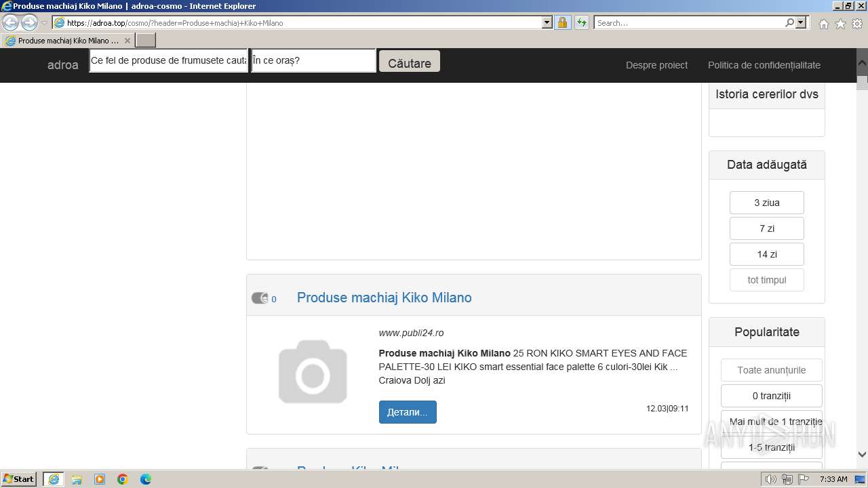The height and width of the screenshot is (488, 868).
Task: Click the placeholder camera thumbnail of listing
Action: click(313, 371)
